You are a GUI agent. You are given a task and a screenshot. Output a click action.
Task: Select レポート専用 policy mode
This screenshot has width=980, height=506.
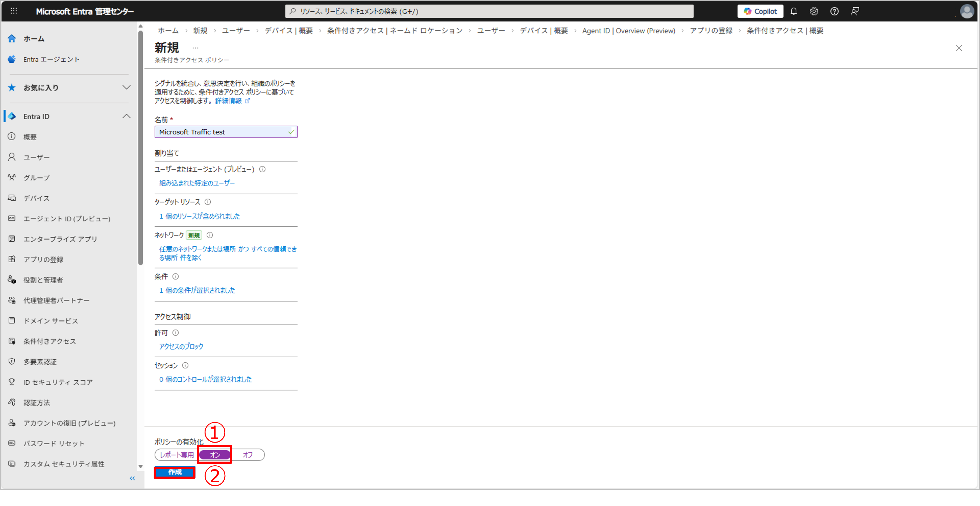click(177, 455)
